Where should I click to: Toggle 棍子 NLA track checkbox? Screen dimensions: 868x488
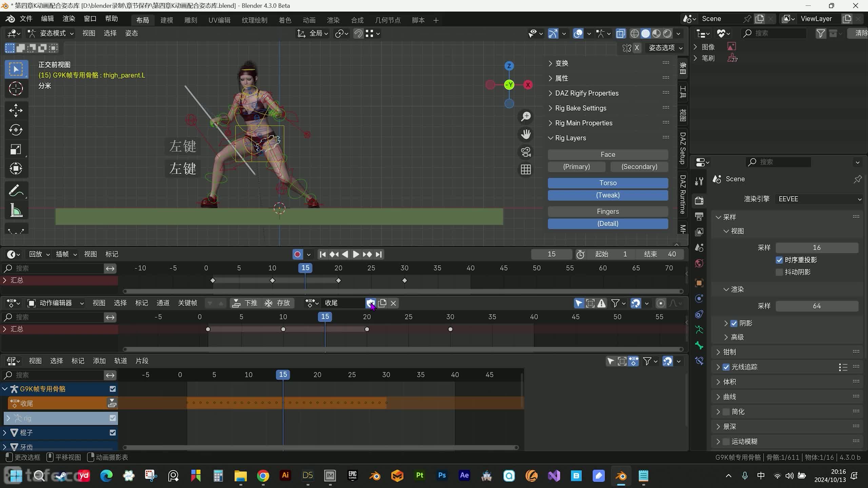[x=113, y=433]
